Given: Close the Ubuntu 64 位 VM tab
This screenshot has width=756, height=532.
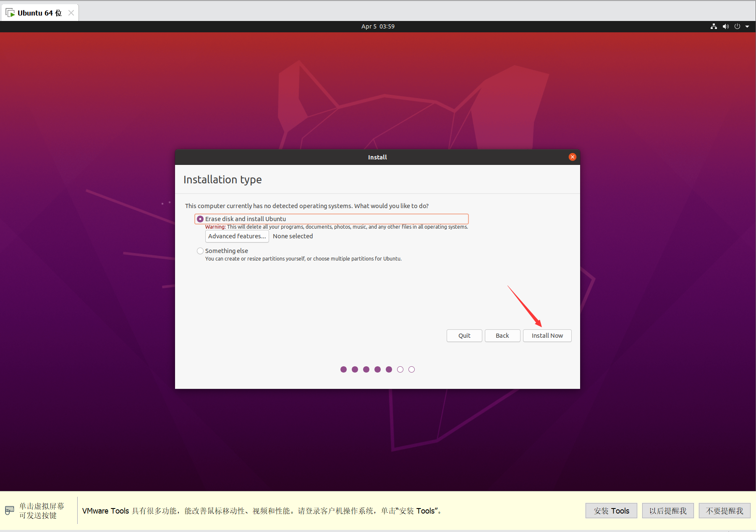Looking at the screenshot, I should point(71,13).
